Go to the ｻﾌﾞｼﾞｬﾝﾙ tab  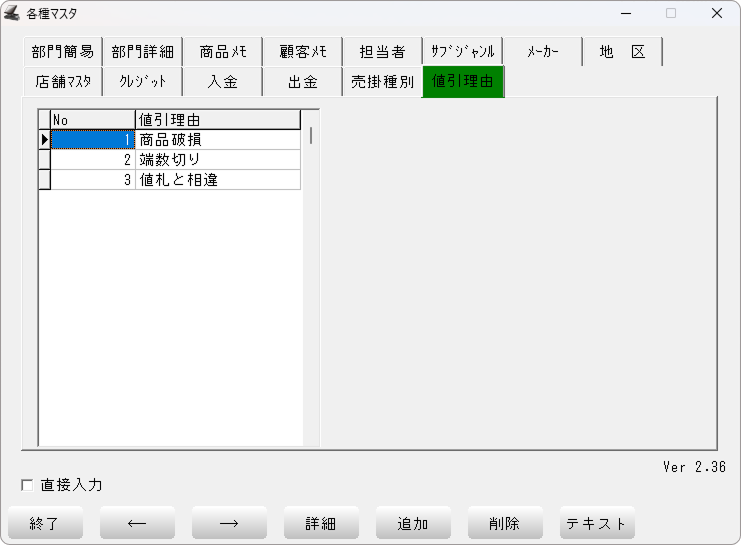[462, 52]
